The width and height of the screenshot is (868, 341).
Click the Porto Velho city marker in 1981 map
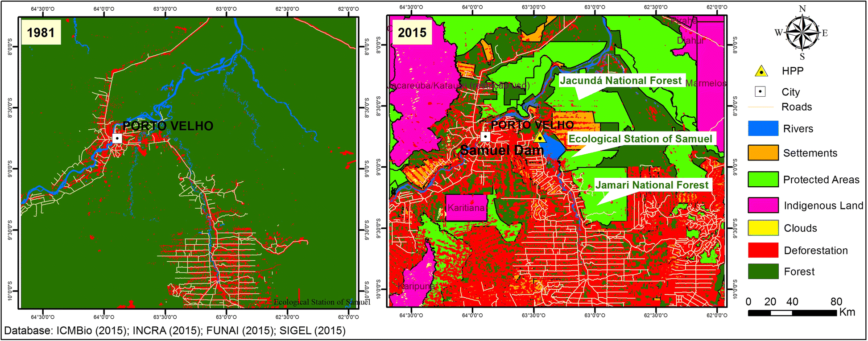point(117,138)
